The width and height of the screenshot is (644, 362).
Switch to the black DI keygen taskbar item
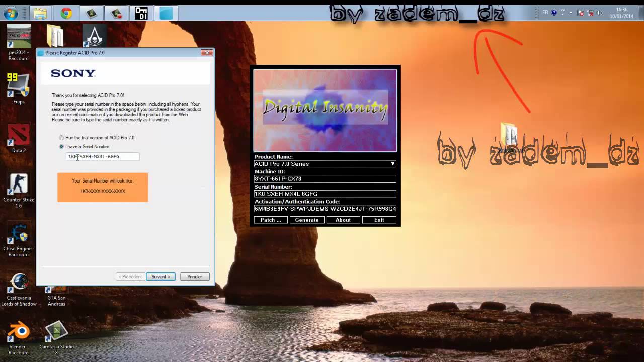[x=141, y=13]
